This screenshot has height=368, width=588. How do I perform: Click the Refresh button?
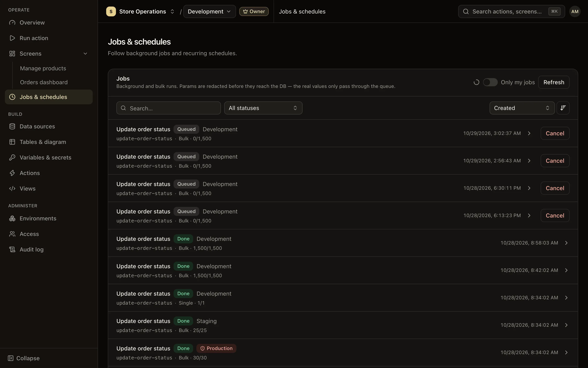tap(554, 82)
